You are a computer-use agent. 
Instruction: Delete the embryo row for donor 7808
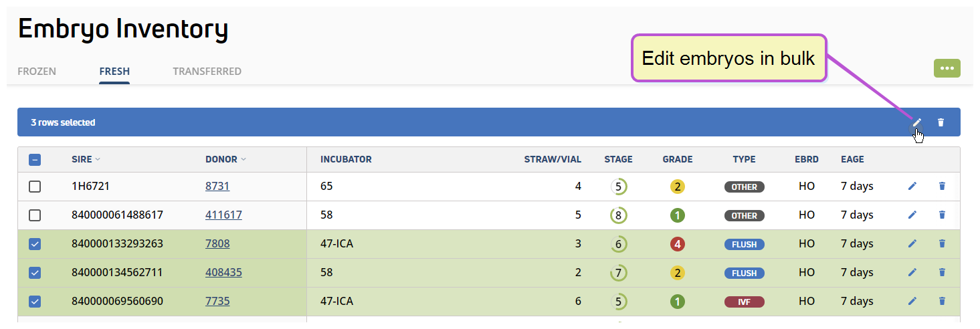942,244
